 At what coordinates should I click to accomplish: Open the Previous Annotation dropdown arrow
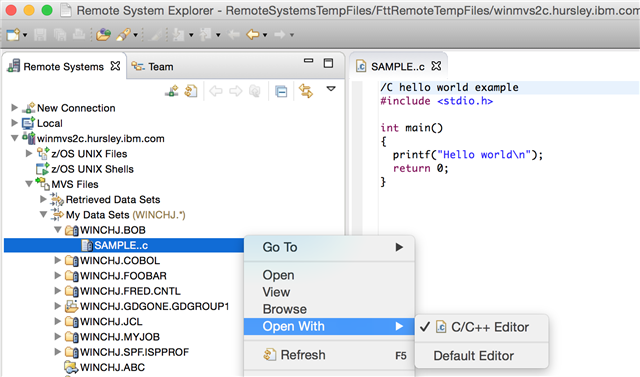218,35
